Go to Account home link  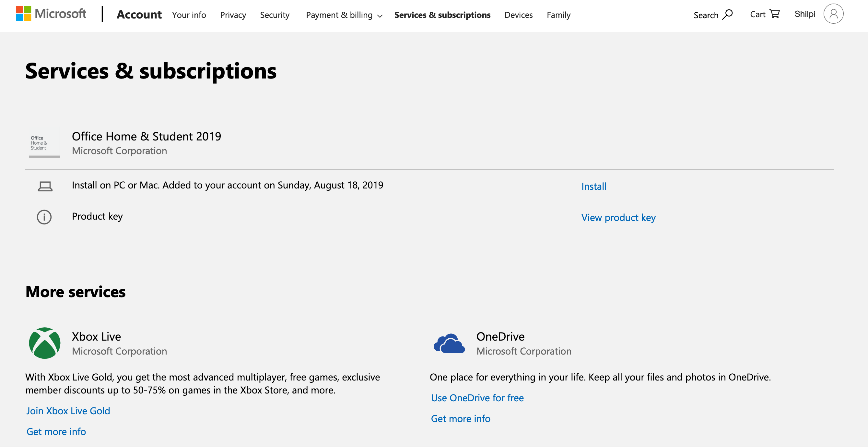139,15
